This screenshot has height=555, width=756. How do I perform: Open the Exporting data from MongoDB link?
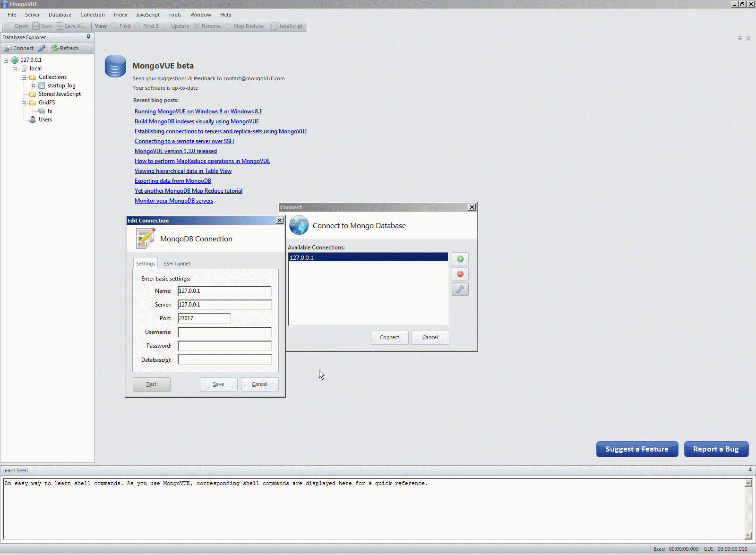173,181
